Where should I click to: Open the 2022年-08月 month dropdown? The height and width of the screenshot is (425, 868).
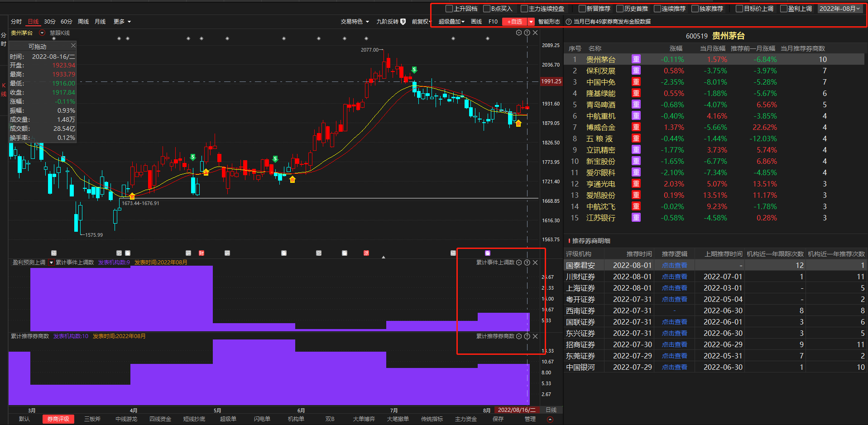click(839, 9)
